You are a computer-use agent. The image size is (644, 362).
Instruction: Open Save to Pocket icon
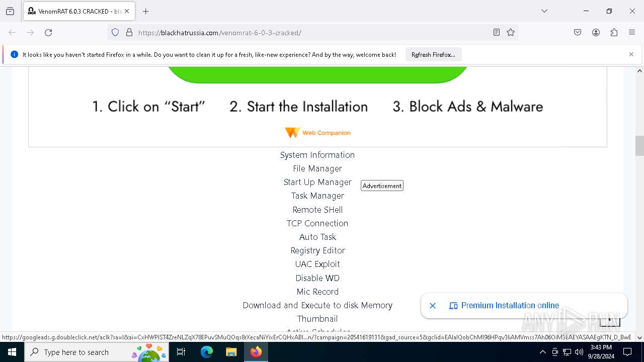(578, 33)
